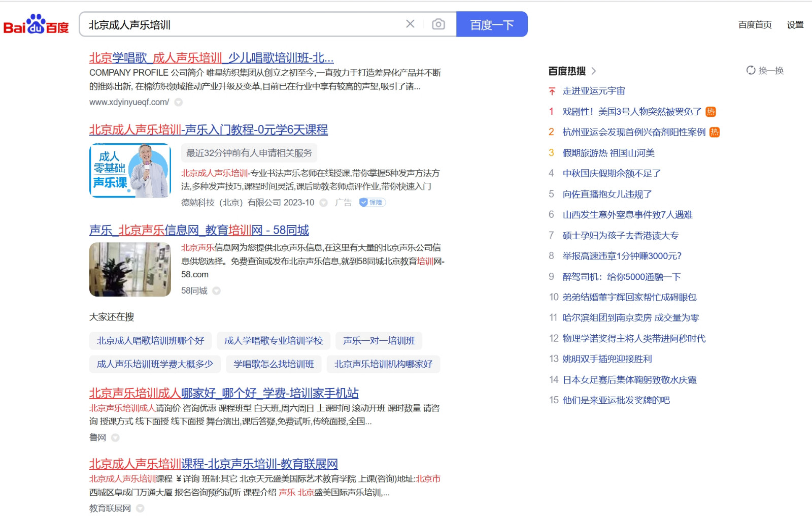Expand dropdown next to 教育联展网 source

[140, 508]
